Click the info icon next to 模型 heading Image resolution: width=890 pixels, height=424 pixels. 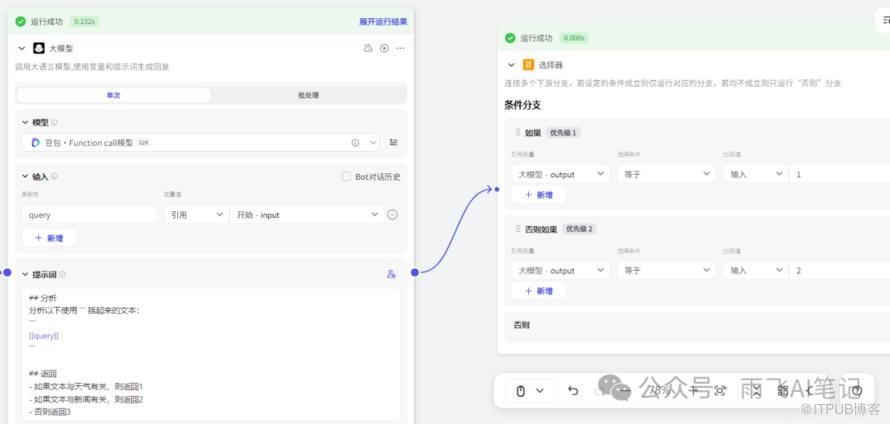(54, 122)
